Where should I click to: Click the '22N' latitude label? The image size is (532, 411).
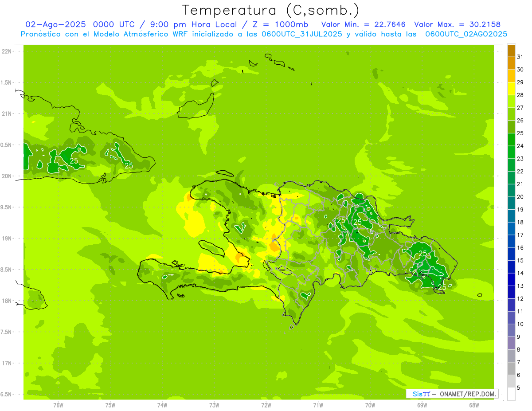(7, 51)
